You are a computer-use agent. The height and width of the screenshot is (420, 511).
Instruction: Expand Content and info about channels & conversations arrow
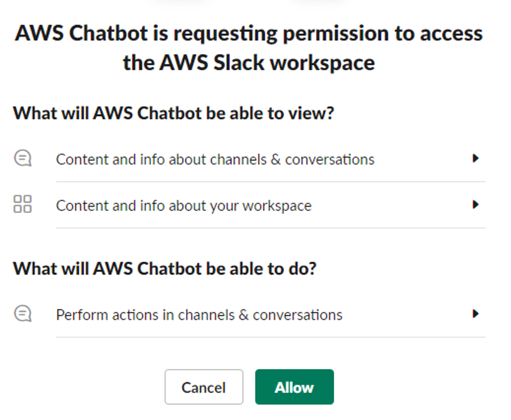(476, 159)
